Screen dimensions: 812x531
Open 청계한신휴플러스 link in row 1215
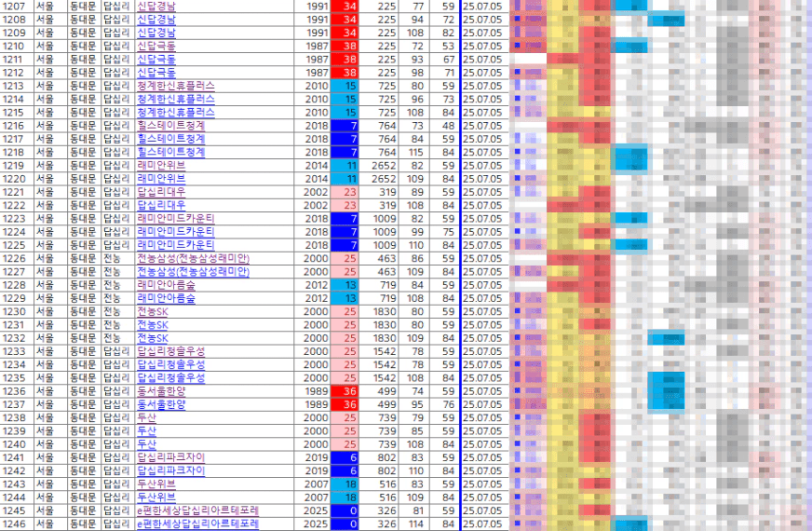tap(176, 113)
